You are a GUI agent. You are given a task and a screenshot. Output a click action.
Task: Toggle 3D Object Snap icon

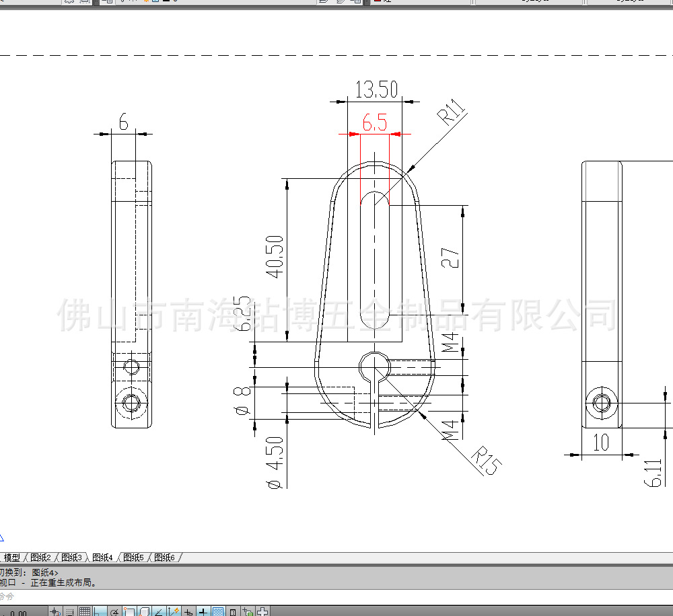(144, 612)
